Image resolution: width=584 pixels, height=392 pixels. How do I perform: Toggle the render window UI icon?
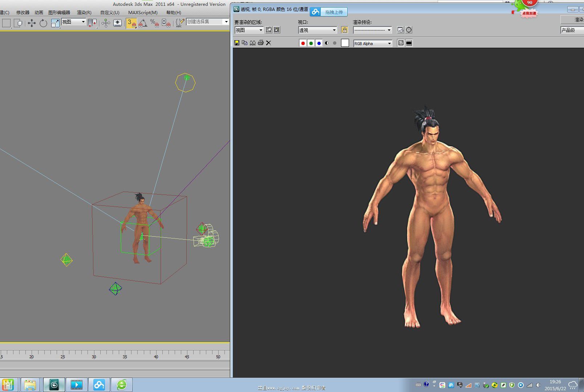tap(409, 43)
